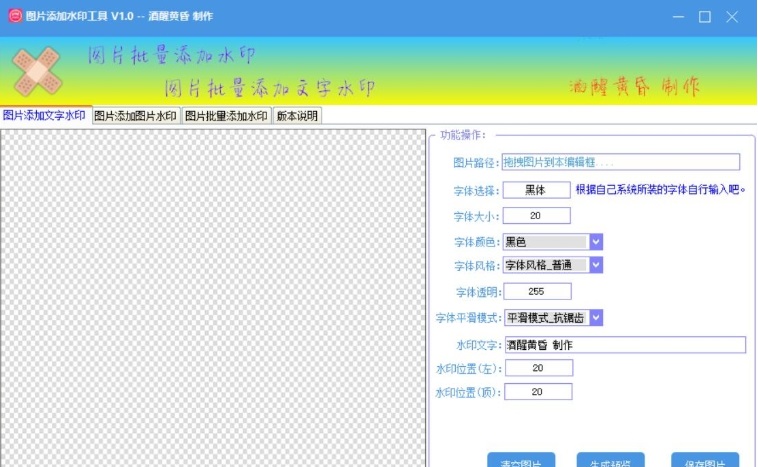Click the crossed bandage logo in the banner
758x467 pixels.
37,72
